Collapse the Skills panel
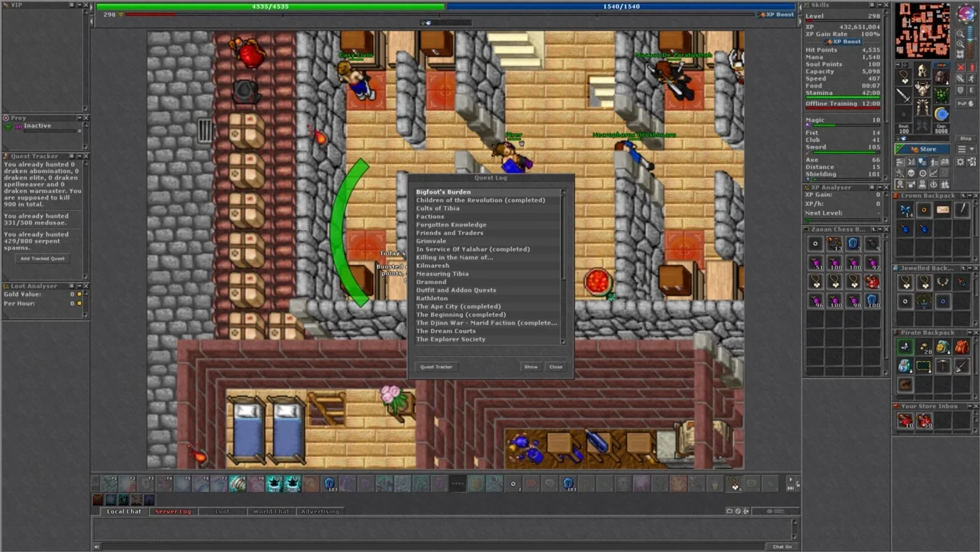Screen dimensions: 980x552 click(879, 5)
